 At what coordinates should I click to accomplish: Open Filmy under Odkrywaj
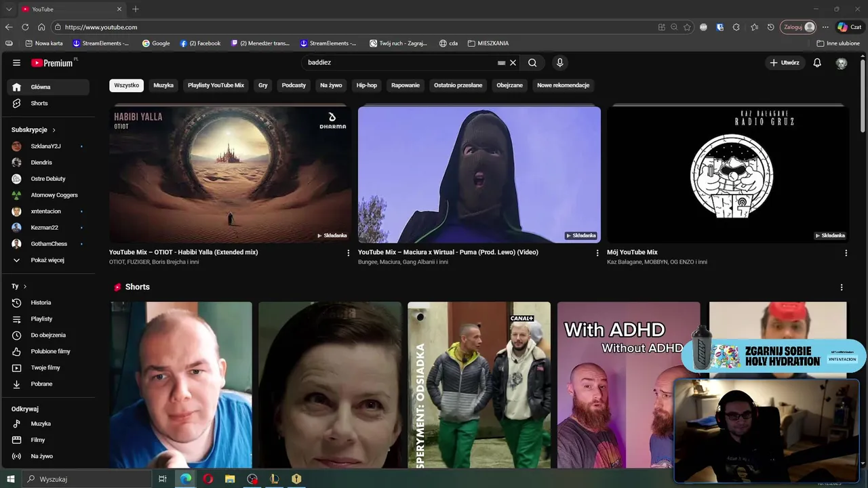pyautogui.click(x=47, y=440)
